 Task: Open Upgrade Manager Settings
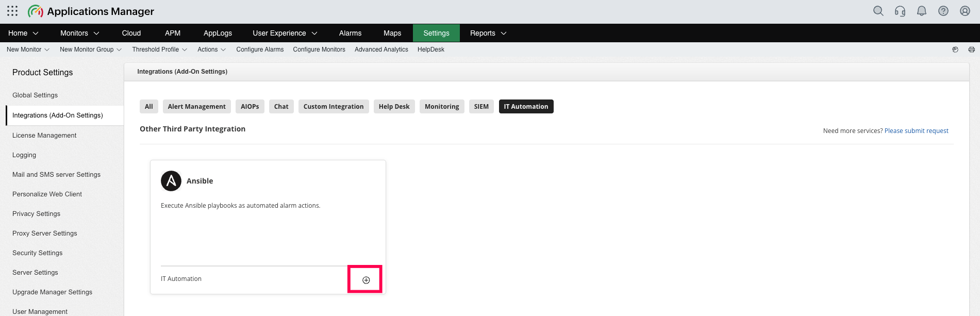pyautogui.click(x=53, y=292)
